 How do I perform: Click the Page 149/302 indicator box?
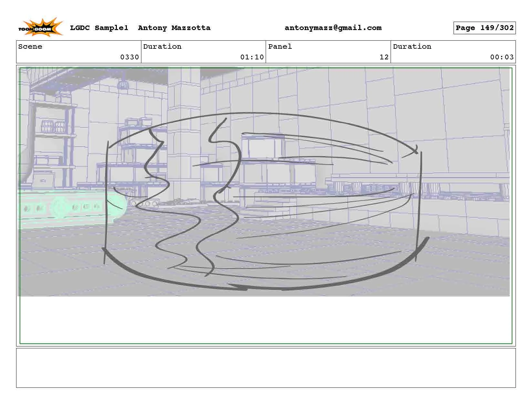coord(485,28)
